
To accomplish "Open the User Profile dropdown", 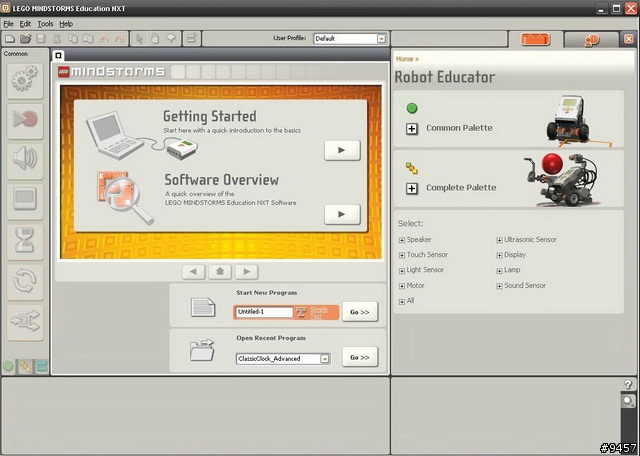I will click(x=381, y=39).
